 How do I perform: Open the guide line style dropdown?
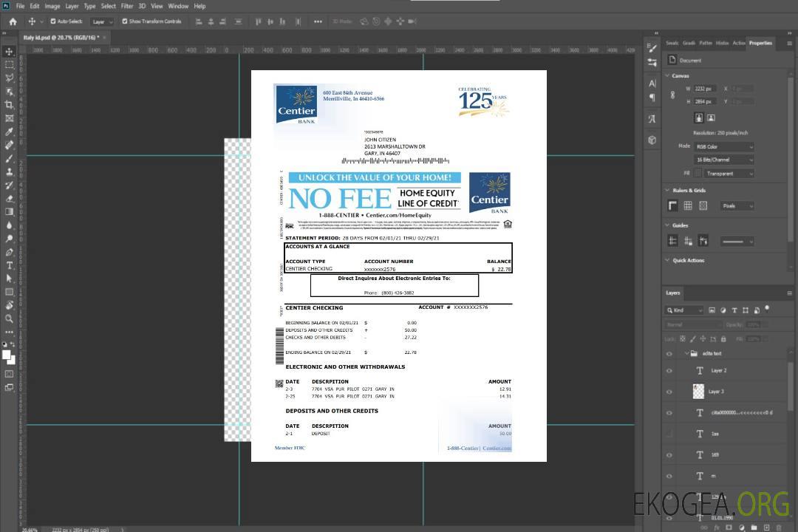tap(737, 242)
